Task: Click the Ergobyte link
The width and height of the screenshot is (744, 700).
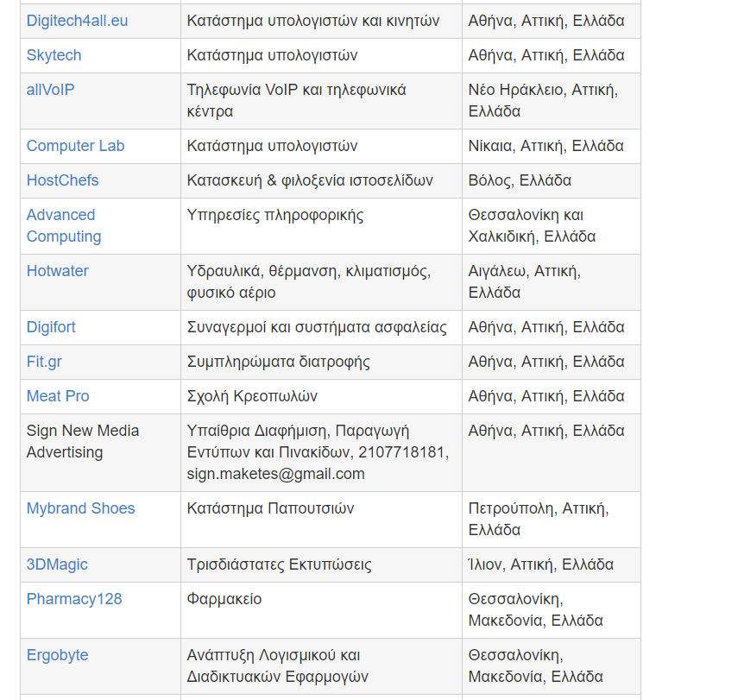Action: tap(57, 655)
